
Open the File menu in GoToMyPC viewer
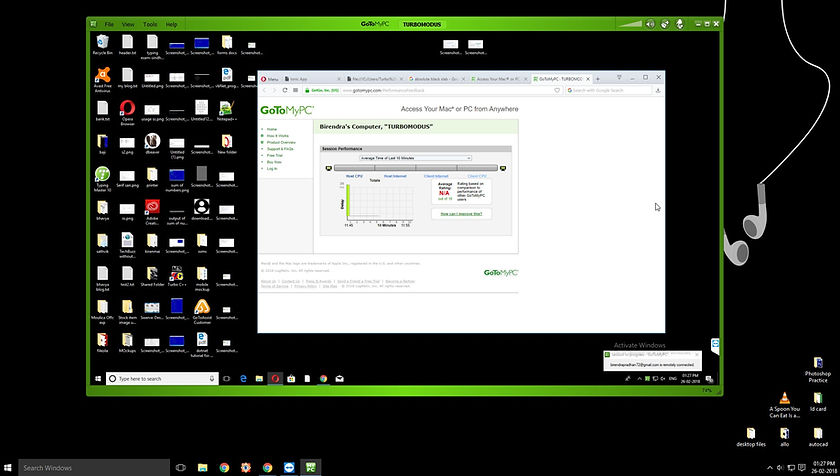click(109, 24)
